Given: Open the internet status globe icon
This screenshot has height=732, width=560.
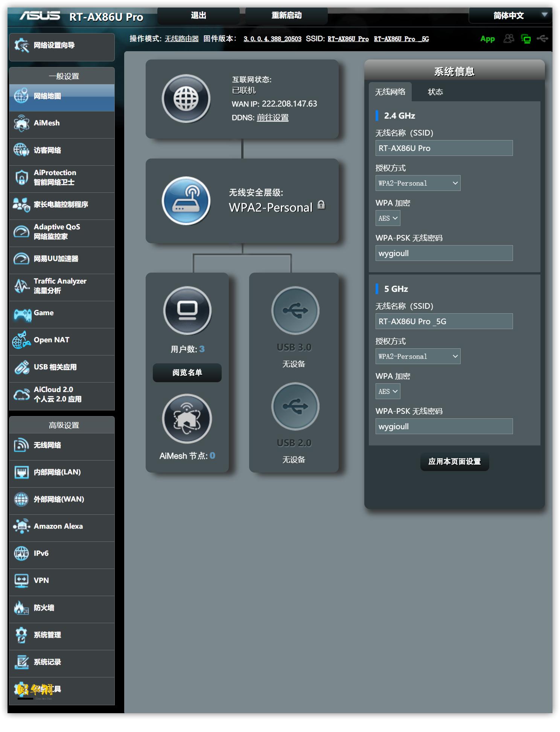Looking at the screenshot, I should tap(186, 99).
